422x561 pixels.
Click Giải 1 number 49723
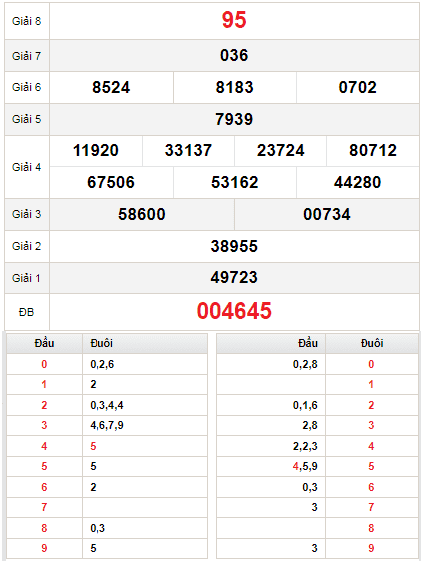pyautogui.click(x=234, y=277)
